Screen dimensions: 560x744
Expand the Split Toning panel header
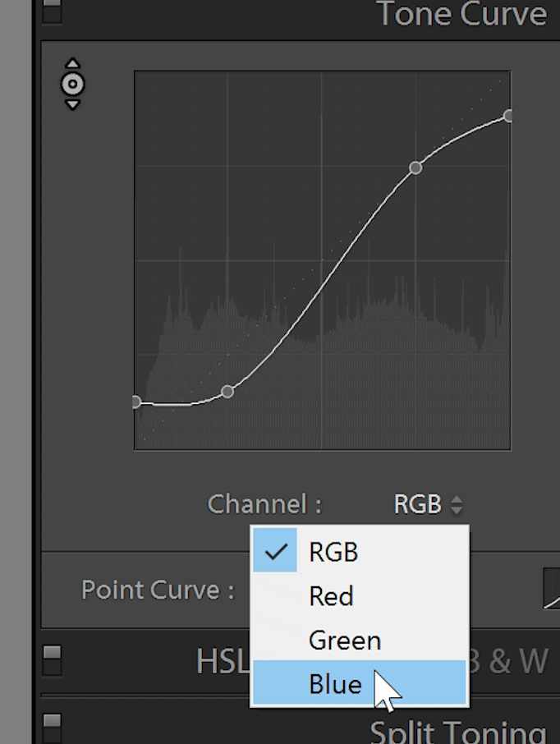click(x=457, y=731)
